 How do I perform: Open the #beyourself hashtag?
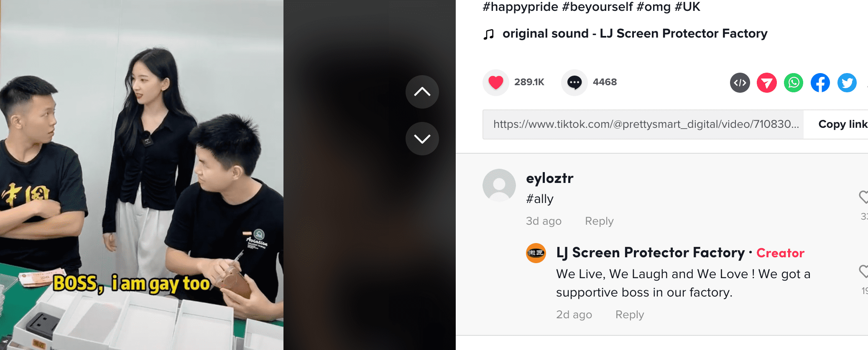click(597, 7)
